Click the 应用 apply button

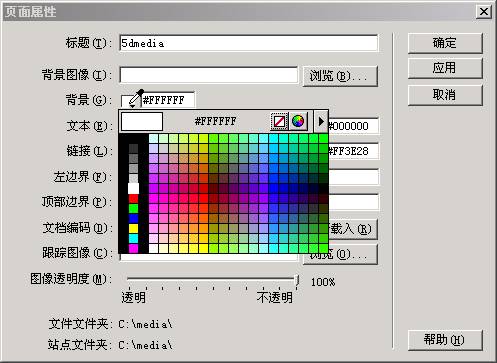[445, 68]
